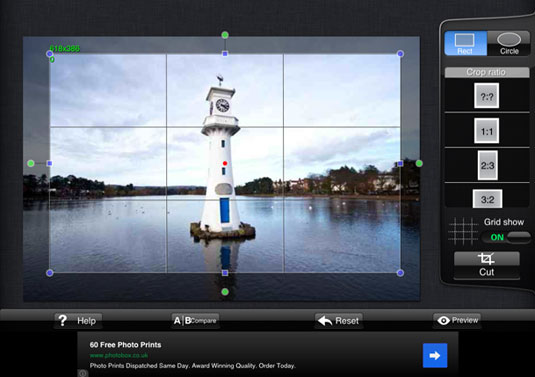The width and height of the screenshot is (535, 377).
Task: Open the www.photobox.co.uk link
Action: (119, 356)
